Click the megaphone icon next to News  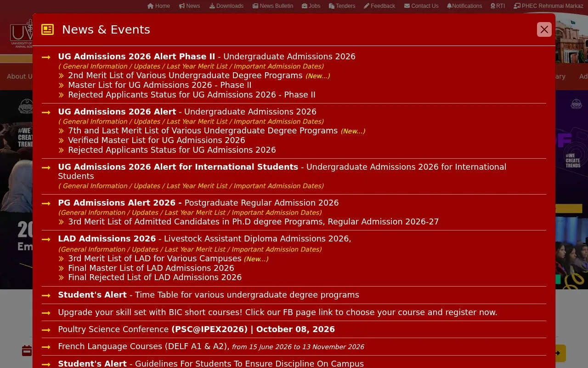pos(182,6)
